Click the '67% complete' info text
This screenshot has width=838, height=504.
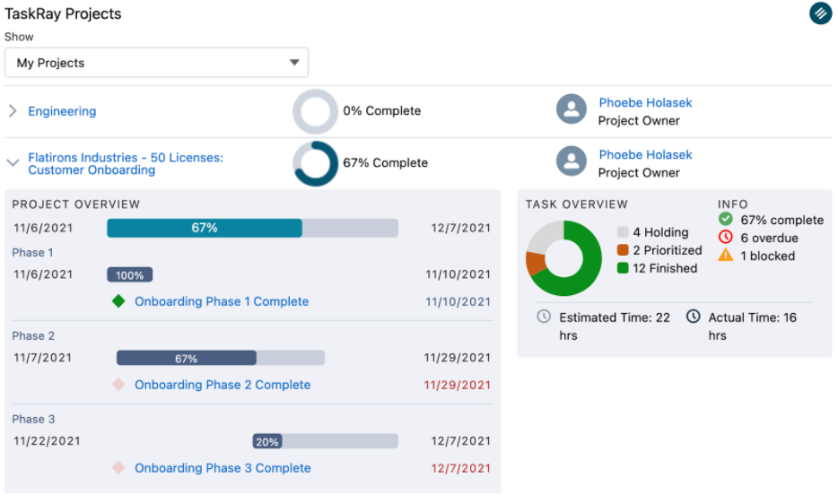pos(781,221)
